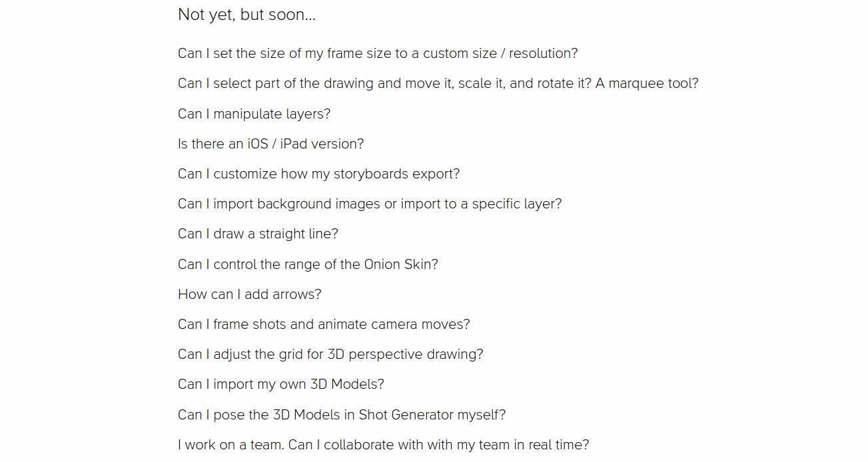Click the 'Not yet, but soon...' heading
This screenshot has width=868, height=462.
pyautogui.click(x=247, y=15)
